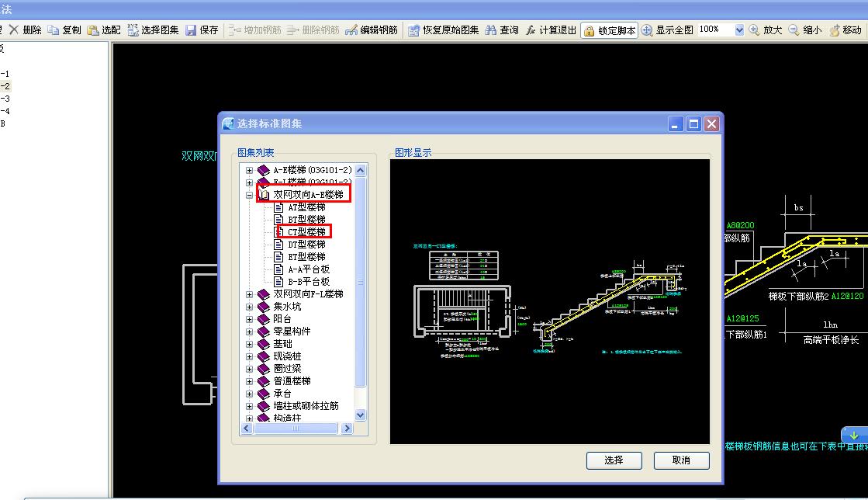Select the A-A平台板 item
868x500 pixels.
click(309, 269)
